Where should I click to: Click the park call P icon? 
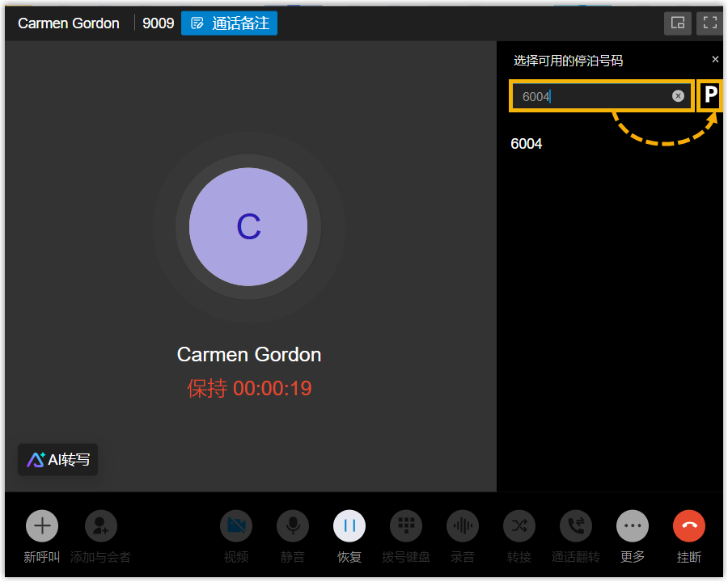710,96
